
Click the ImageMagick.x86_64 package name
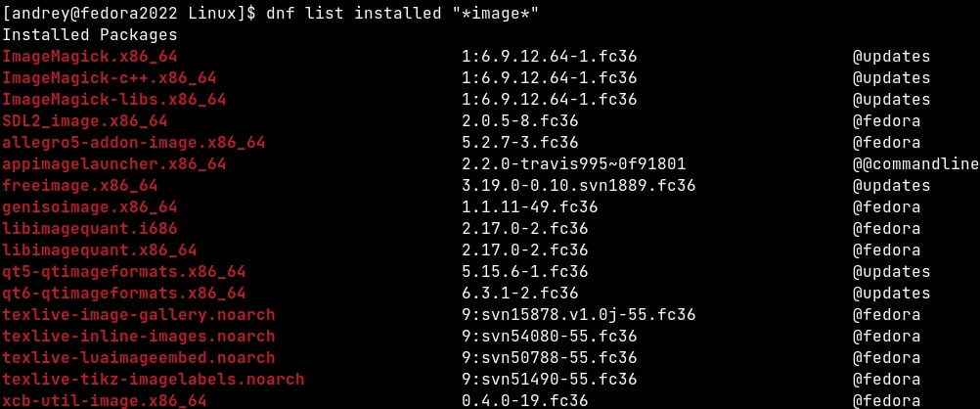90,57
